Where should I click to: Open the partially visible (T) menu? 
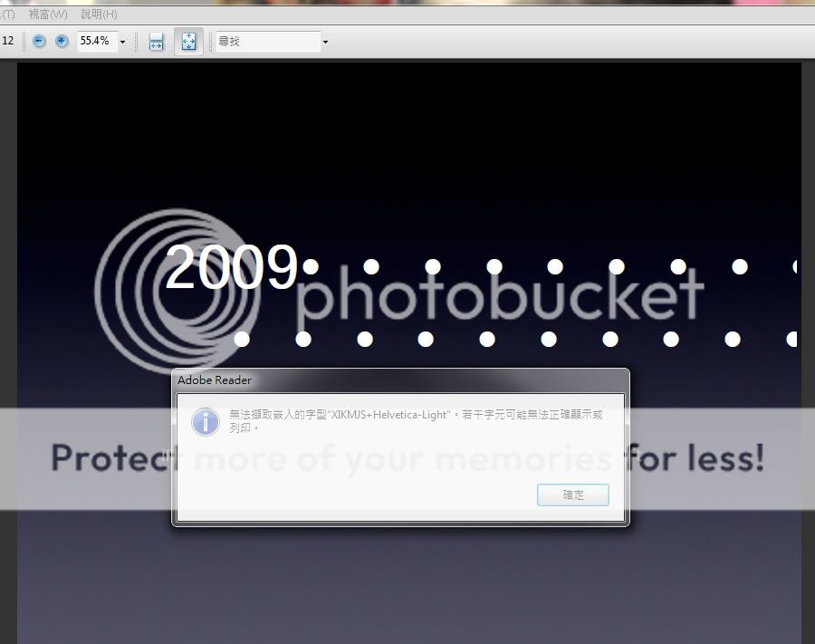pos(7,14)
